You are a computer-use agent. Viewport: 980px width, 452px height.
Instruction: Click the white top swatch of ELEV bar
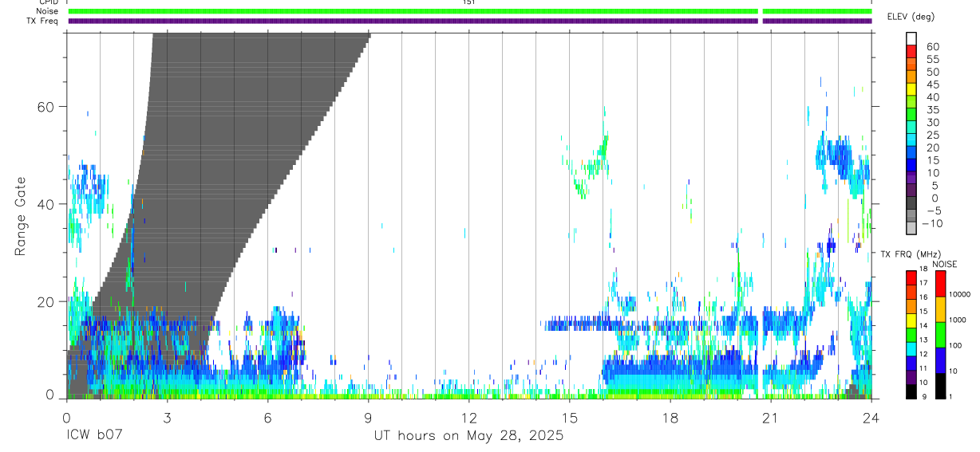point(911,39)
